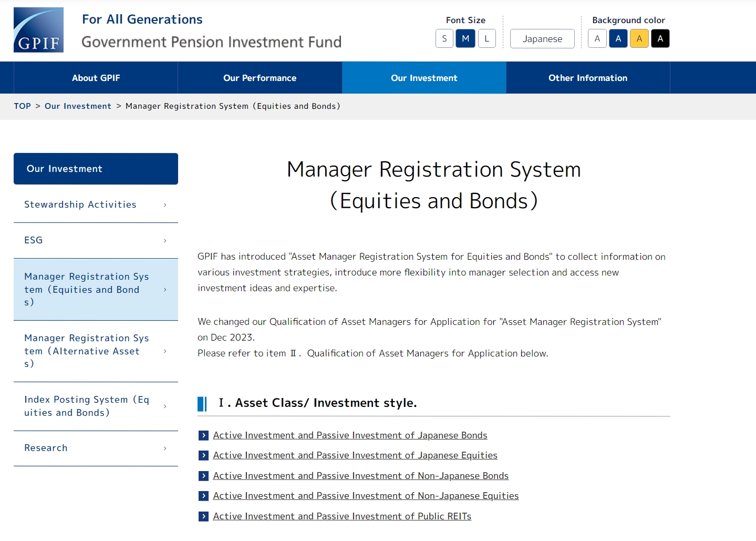The height and width of the screenshot is (541, 756).
Task: Click chevron beside Index Posting System
Action: pos(165,406)
